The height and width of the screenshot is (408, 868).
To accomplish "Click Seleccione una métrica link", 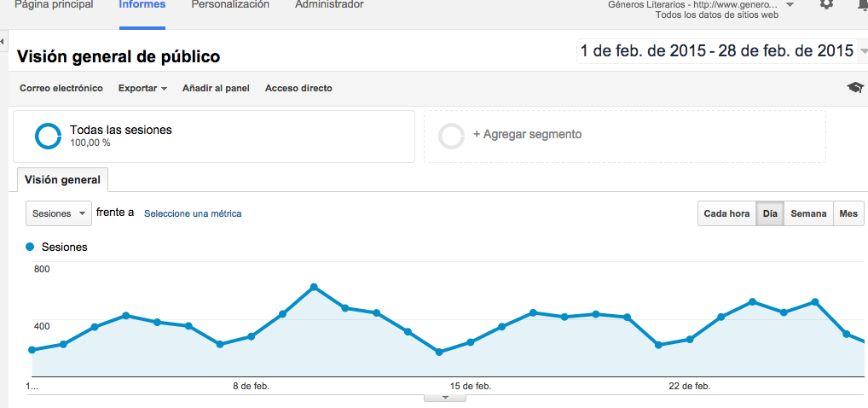I will tap(193, 213).
